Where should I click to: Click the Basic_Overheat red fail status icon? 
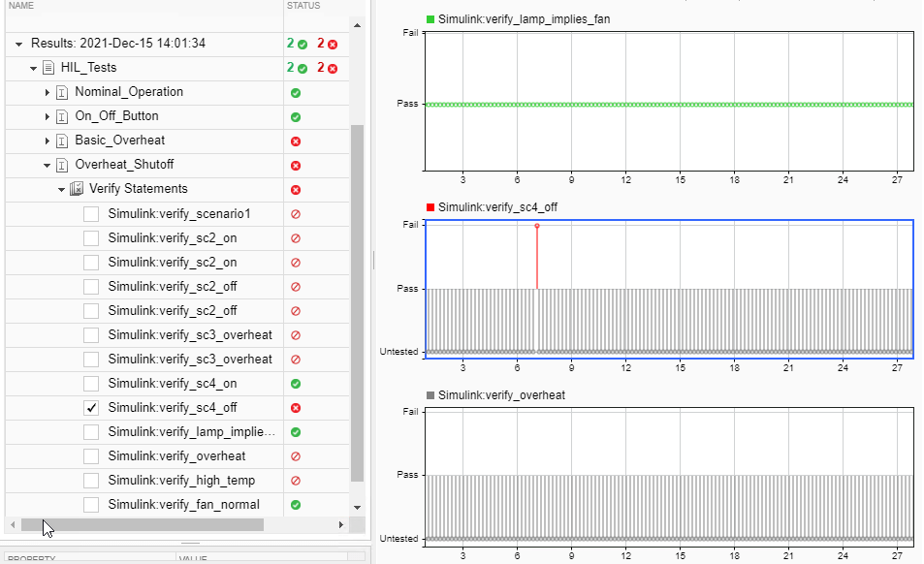click(296, 141)
